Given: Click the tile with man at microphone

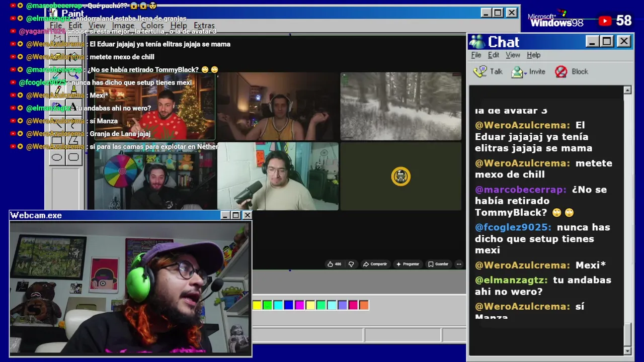Looking at the screenshot, I should [278, 176].
